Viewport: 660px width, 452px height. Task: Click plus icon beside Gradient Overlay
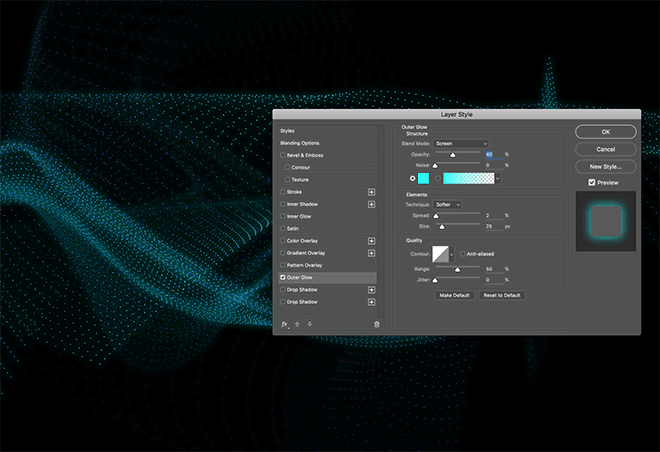click(372, 253)
